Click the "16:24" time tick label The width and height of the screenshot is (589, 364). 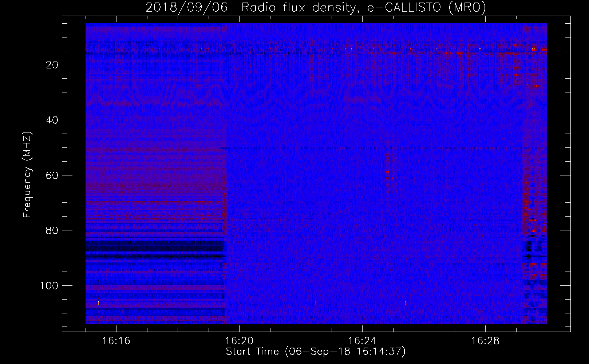(x=362, y=341)
